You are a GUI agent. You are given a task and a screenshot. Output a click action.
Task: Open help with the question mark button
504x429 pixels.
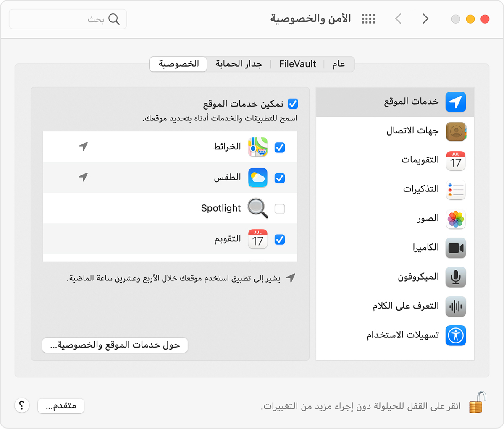(x=22, y=405)
